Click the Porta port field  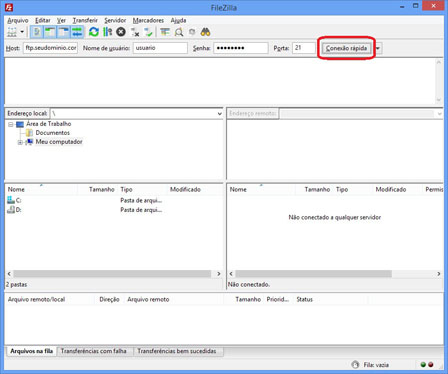pyautogui.click(x=304, y=48)
